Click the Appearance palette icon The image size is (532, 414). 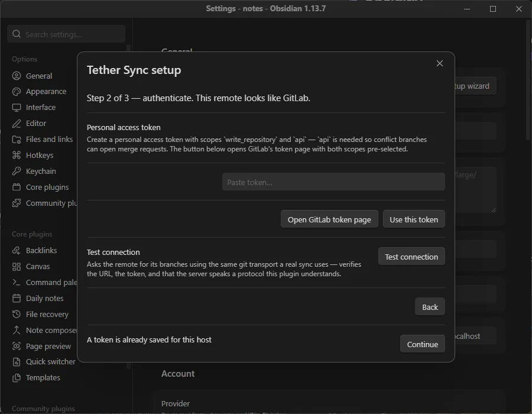[17, 92]
